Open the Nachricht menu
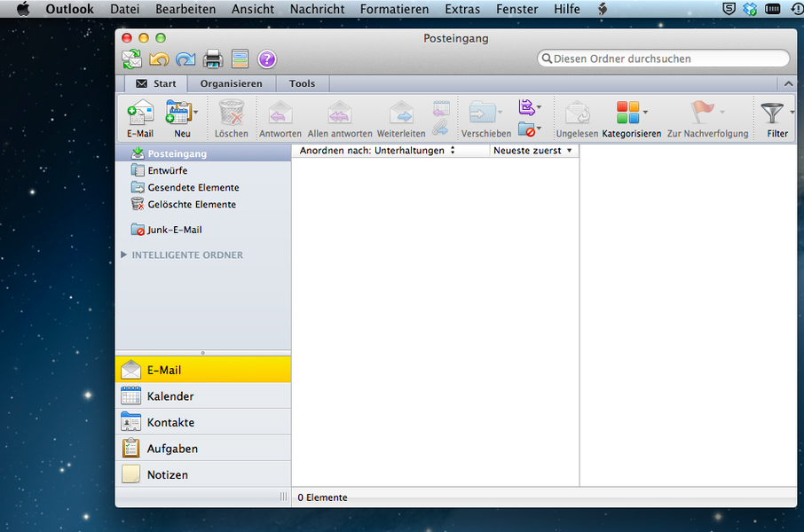 (x=318, y=9)
